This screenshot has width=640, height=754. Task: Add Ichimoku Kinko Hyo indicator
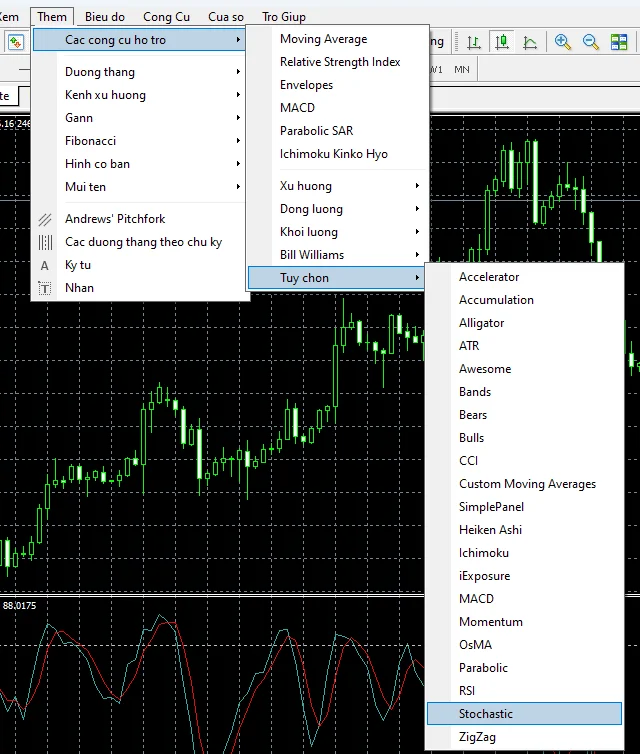[x=337, y=154]
